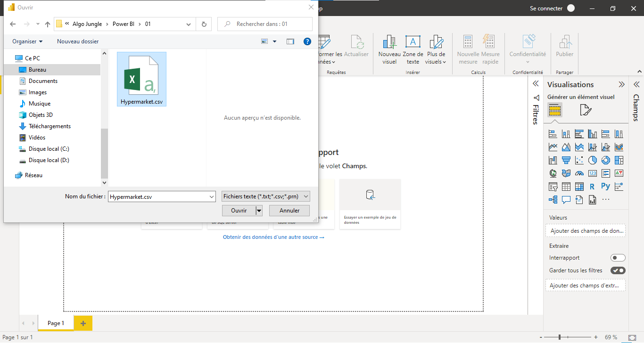Click the zoom slider handle
Viewport: 644px width, 343px height.
560,337
